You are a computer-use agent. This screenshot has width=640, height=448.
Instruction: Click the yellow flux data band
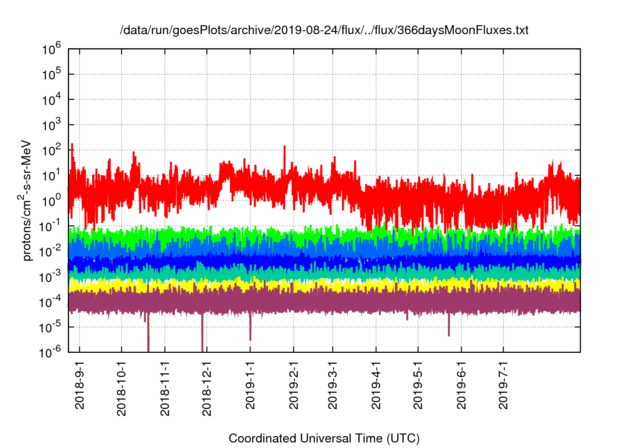(x=300, y=285)
